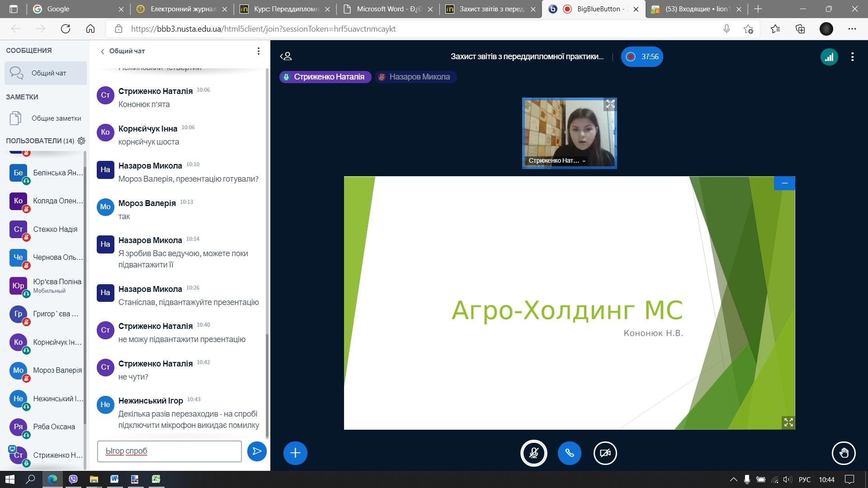The width and height of the screenshot is (868, 488).
Task: Toggle microphone mute button
Action: click(x=533, y=453)
